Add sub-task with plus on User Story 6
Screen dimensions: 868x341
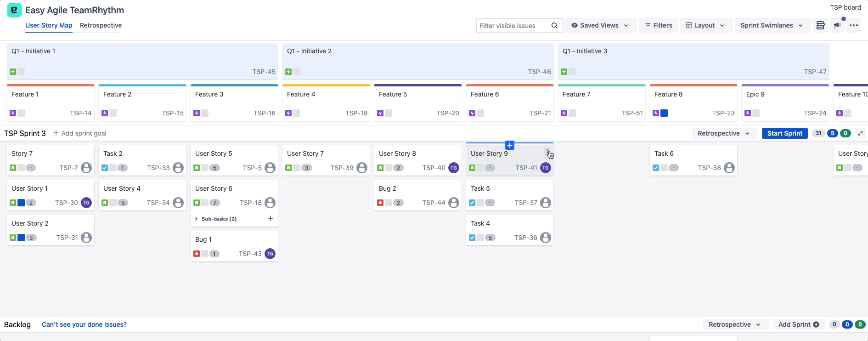pyautogui.click(x=271, y=218)
